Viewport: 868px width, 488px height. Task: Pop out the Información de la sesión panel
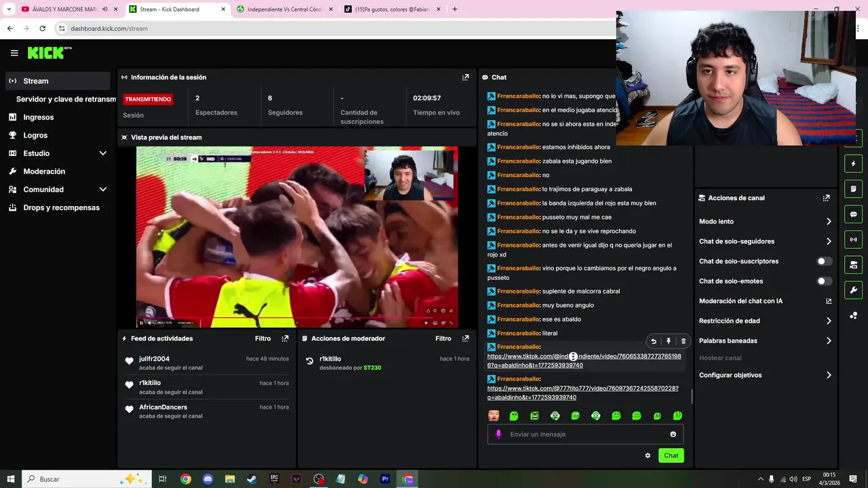(x=465, y=77)
